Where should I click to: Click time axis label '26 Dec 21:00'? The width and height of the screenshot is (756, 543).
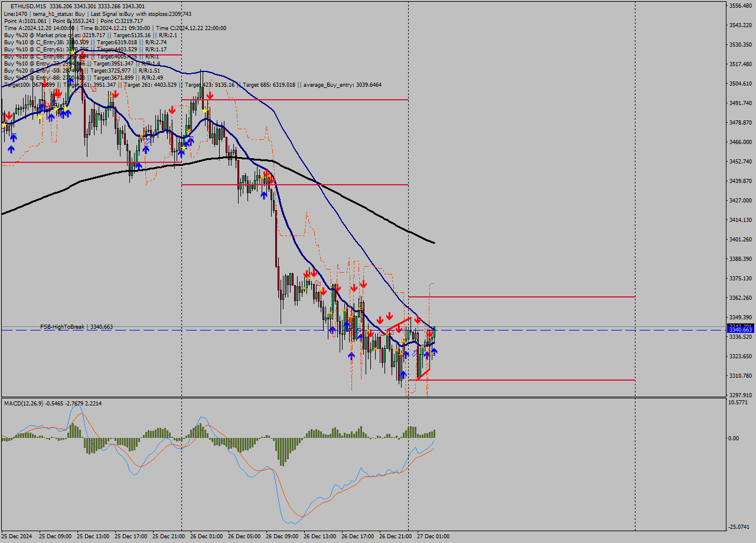click(395, 537)
